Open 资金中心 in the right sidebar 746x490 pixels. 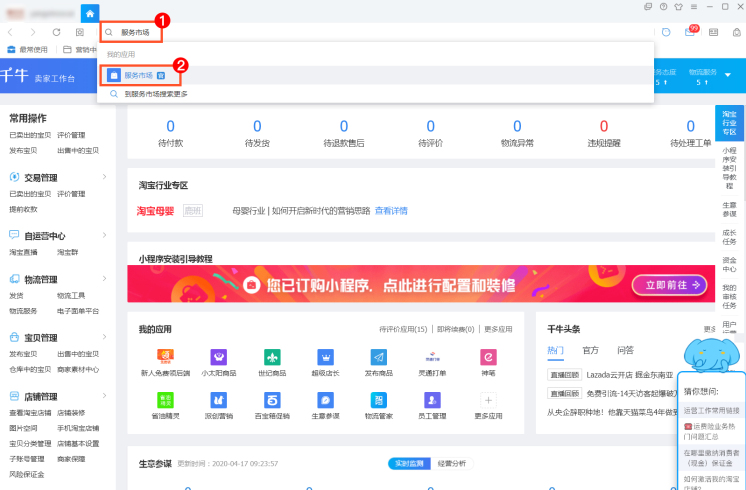tap(729, 265)
